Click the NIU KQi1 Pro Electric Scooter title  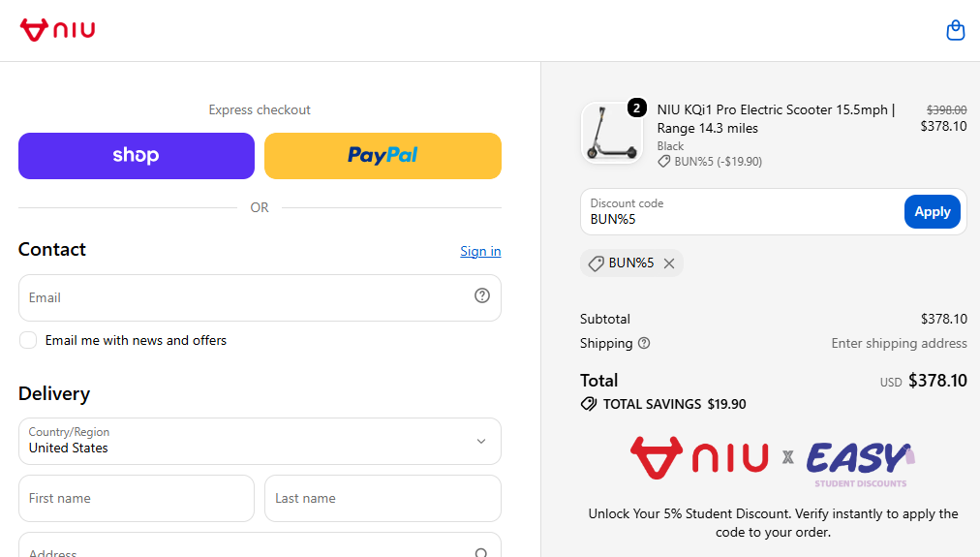coord(776,119)
